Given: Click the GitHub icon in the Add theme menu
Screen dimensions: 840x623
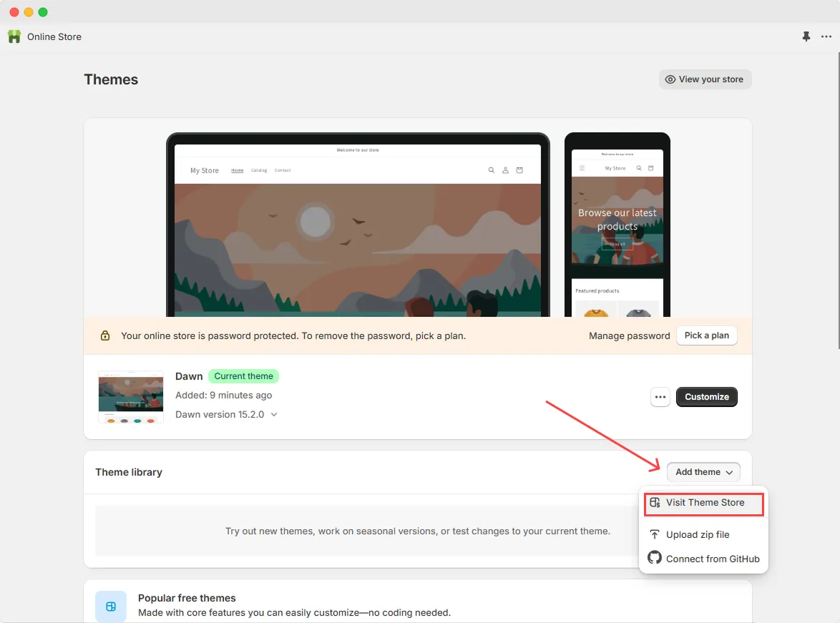Looking at the screenshot, I should tap(654, 559).
